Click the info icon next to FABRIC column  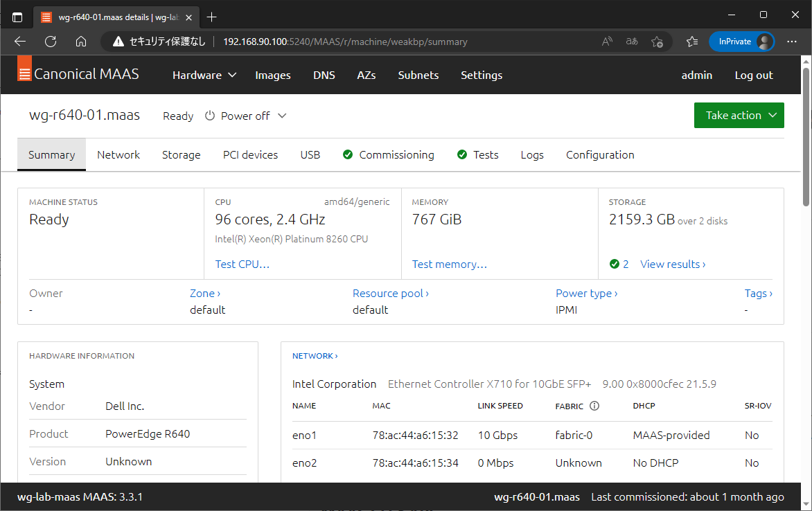point(594,406)
